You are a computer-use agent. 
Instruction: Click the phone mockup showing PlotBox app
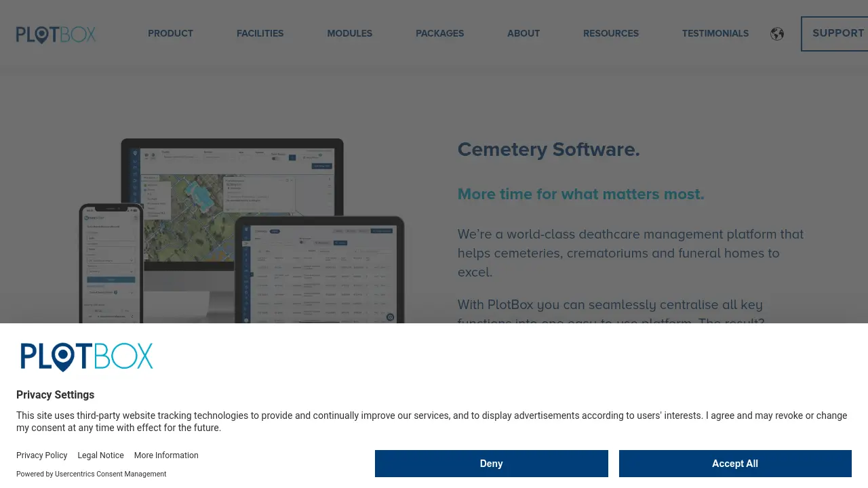111,264
